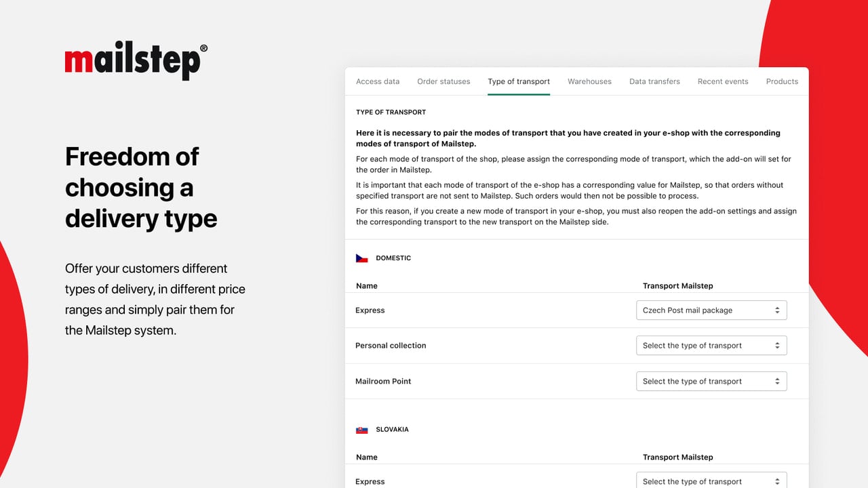Click the arrows on Mailroom Point select

coord(777,382)
